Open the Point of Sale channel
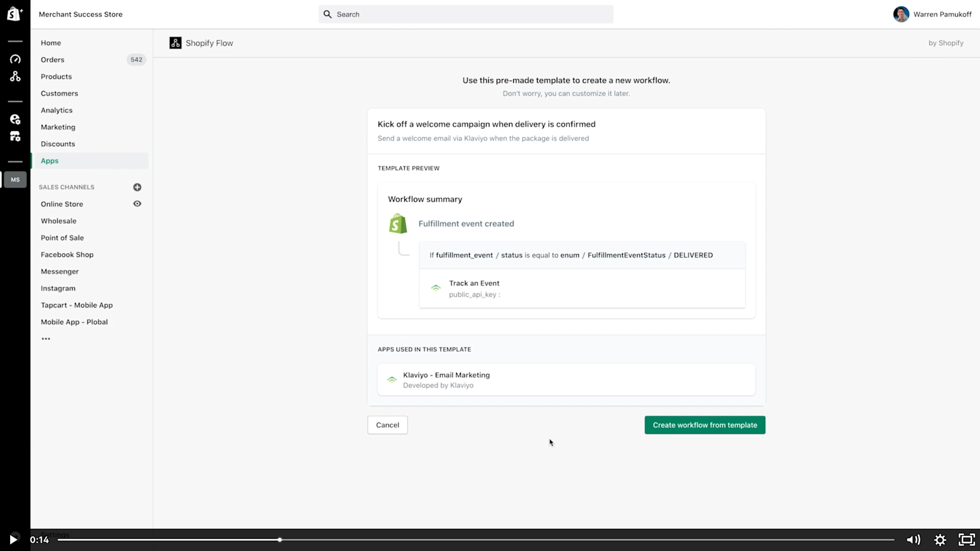 [62, 237]
